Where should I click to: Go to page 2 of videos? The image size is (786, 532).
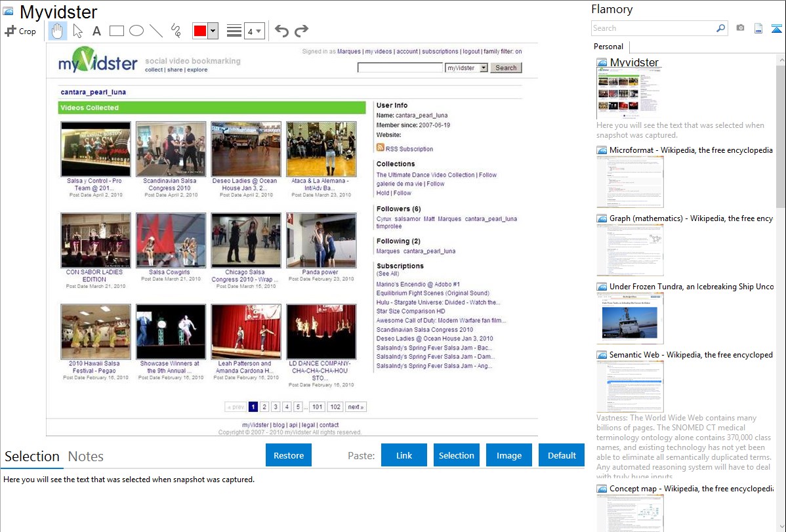tap(264, 407)
